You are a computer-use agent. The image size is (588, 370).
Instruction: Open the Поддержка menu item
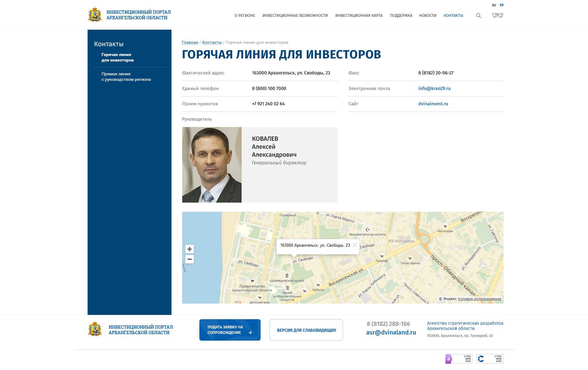401,16
